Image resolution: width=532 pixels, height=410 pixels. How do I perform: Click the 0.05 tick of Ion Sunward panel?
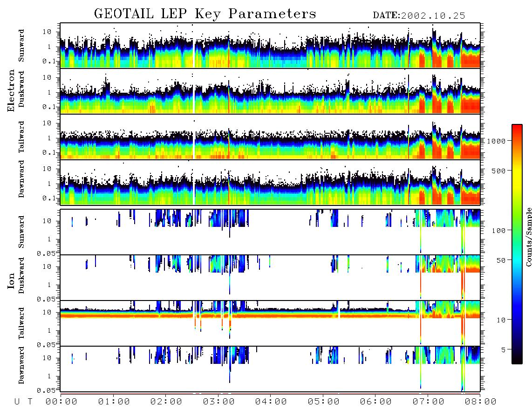pos(46,253)
